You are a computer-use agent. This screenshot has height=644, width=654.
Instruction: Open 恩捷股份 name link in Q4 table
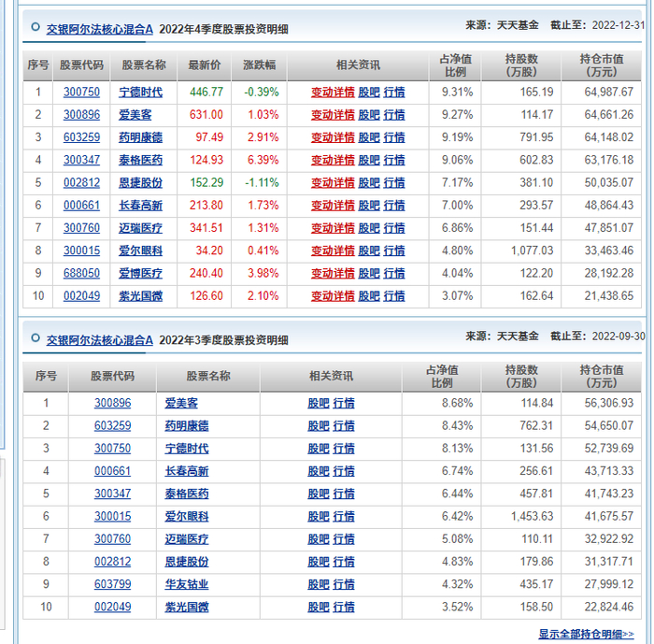140,182
